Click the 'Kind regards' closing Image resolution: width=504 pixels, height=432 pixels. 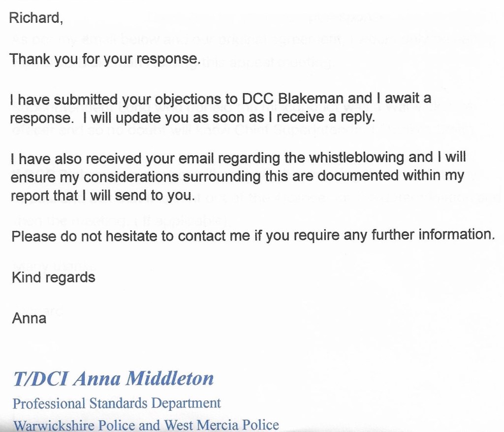pyautogui.click(x=53, y=277)
